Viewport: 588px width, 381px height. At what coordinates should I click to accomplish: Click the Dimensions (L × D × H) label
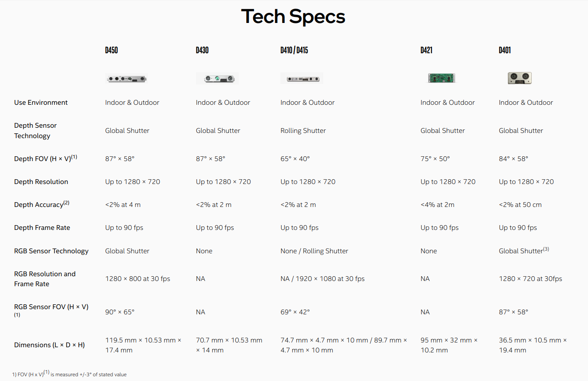49,345
